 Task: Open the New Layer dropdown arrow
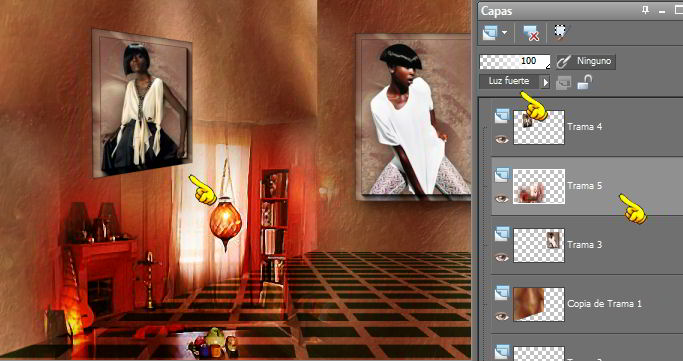coord(504,33)
